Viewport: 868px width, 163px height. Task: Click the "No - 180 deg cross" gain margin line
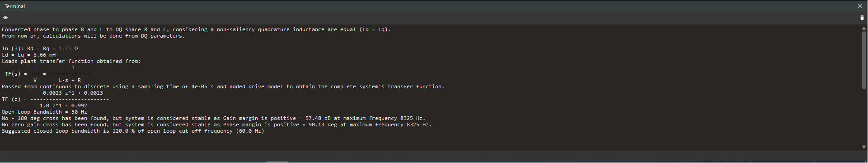(x=213, y=118)
